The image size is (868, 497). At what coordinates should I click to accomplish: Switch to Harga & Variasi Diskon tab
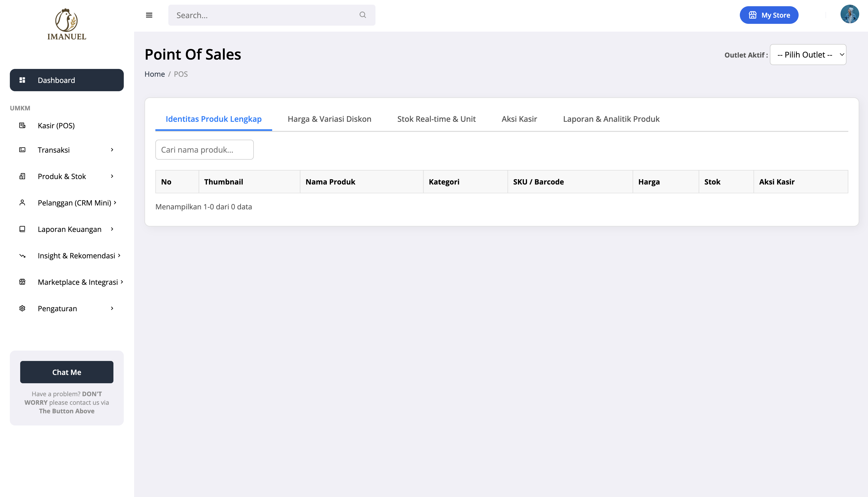(x=329, y=119)
